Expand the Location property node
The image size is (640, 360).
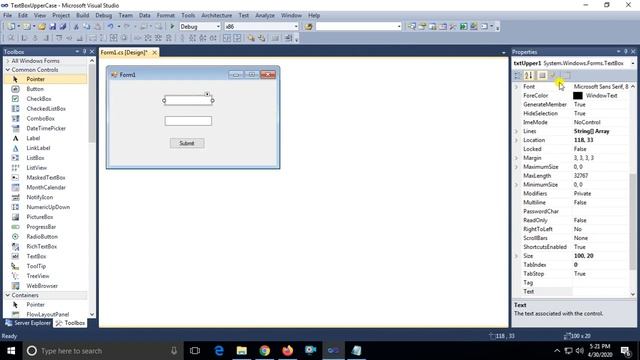coord(516,140)
